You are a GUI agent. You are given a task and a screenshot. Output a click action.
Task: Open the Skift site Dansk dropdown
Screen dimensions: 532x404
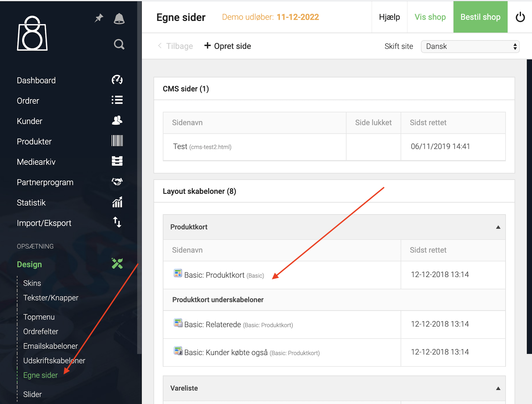pos(470,46)
